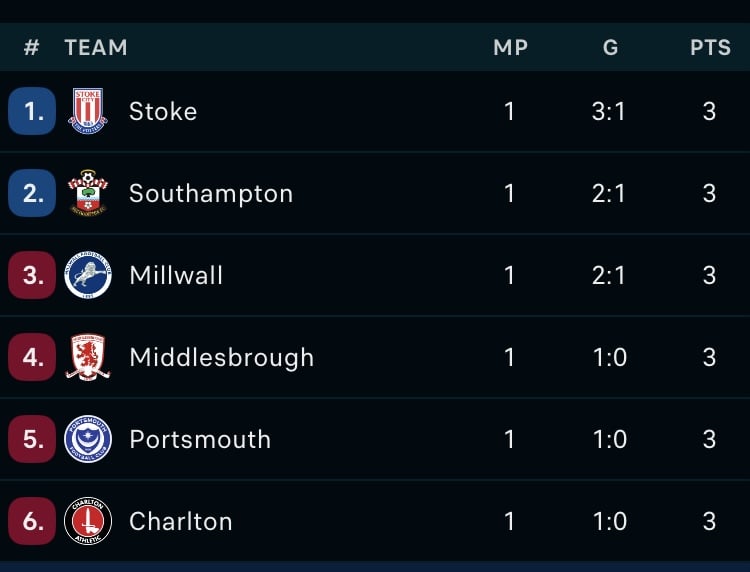
Task: Tap the Southampton club crest
Action: tap(88, 193)
